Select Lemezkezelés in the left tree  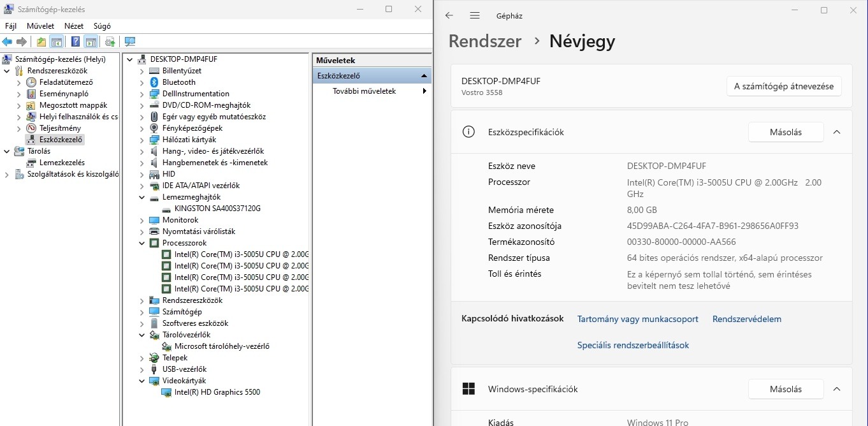click(x=62, y=163)
